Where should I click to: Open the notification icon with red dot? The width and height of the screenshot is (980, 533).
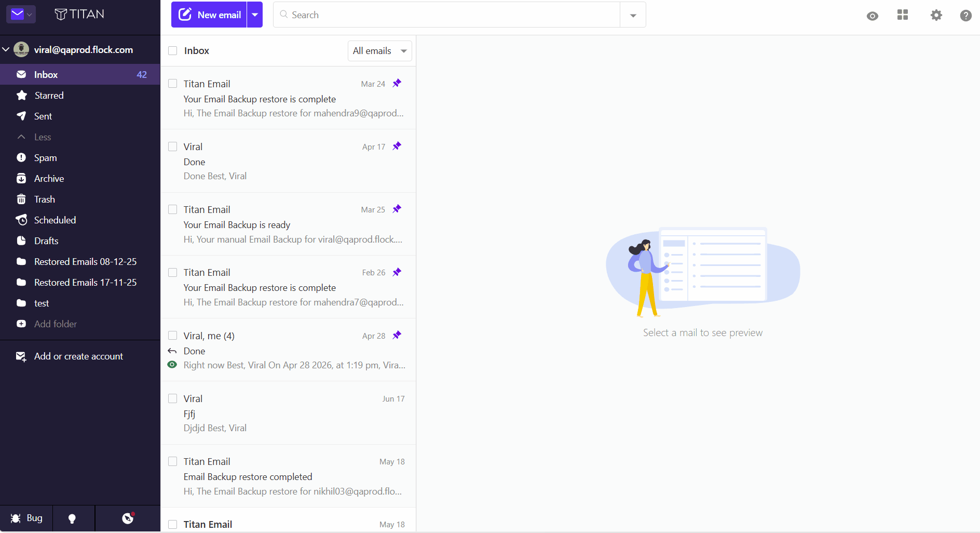(x=128, y=518)
